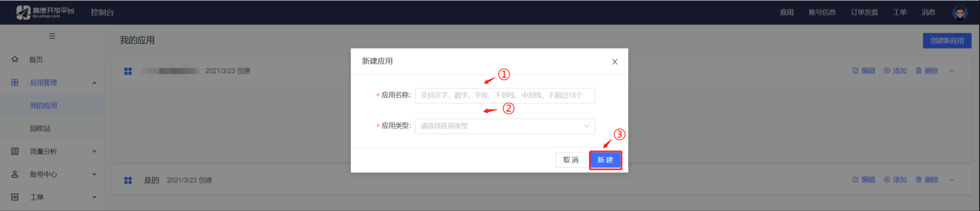Screen dimensions: 980x211
Task: Click the 取消 button
Action: coord(570,160)
